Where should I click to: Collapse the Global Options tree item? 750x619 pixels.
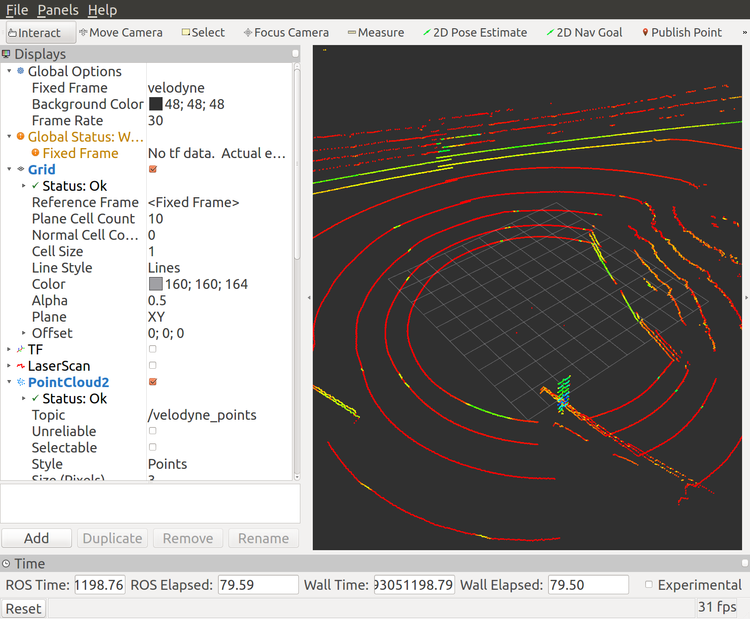click(x=9, y=71)
